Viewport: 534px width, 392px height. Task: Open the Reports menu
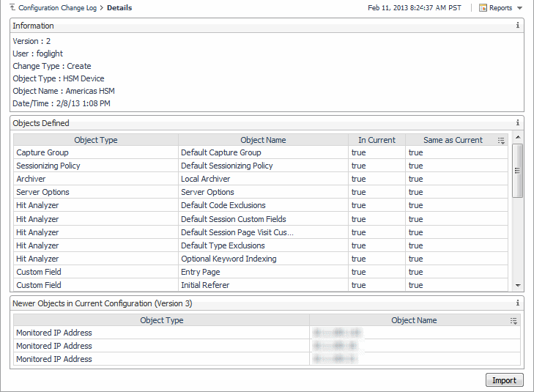coord(500,8)
